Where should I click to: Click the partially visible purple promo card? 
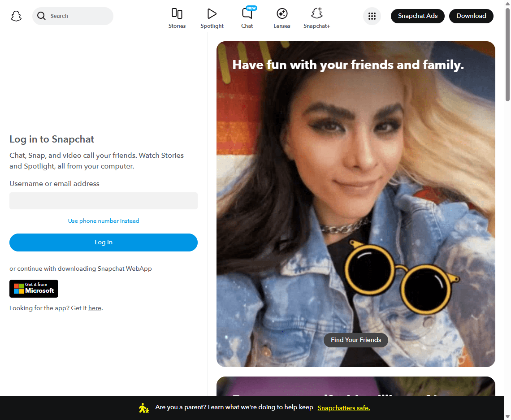pyautogui.click(x=355, y=386)
